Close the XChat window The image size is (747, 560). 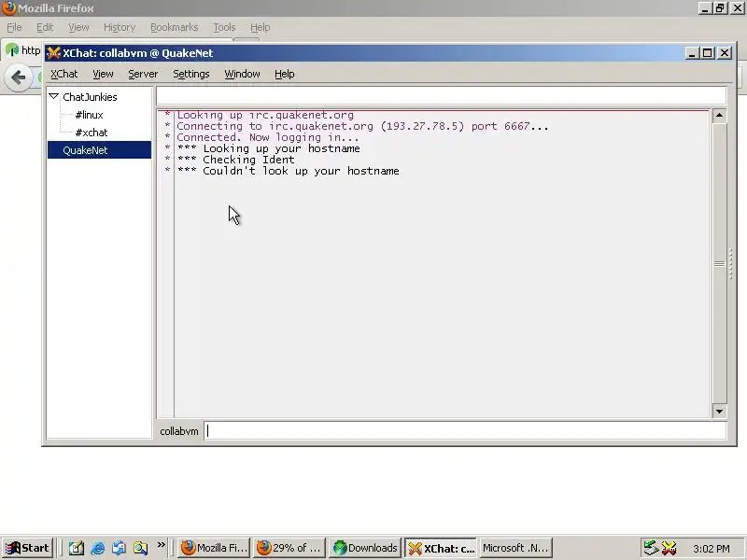725,53
